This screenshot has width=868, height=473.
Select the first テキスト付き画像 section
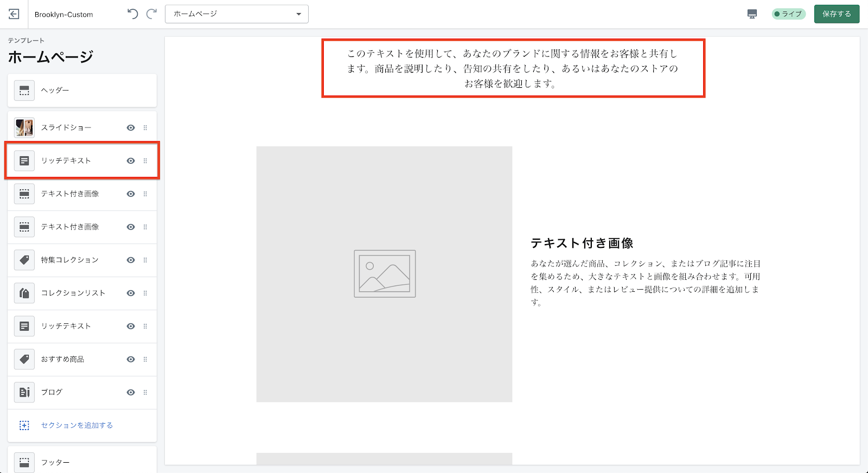click(70, 194)
